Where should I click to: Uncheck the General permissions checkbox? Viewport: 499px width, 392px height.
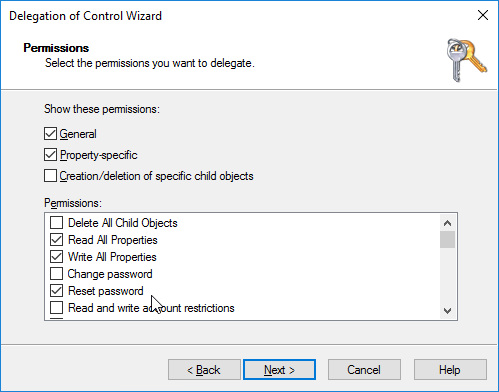pyautogui.click(x=50, y=134)
